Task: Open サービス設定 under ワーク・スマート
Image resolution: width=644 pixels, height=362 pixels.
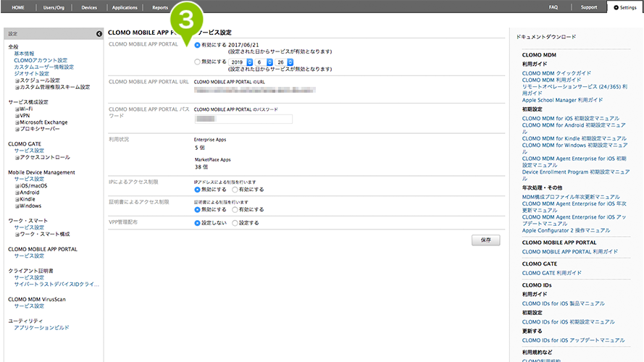Action: coord(29,227)
